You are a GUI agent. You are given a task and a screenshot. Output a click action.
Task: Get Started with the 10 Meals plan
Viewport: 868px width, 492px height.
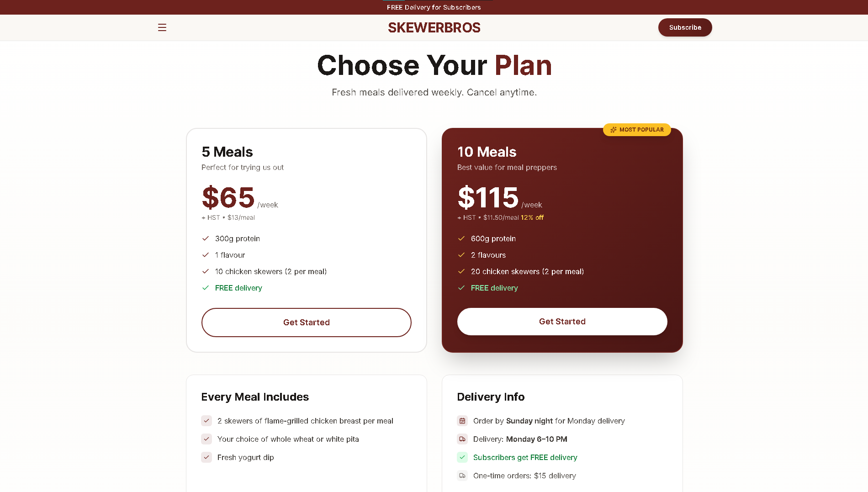(562, 322)
